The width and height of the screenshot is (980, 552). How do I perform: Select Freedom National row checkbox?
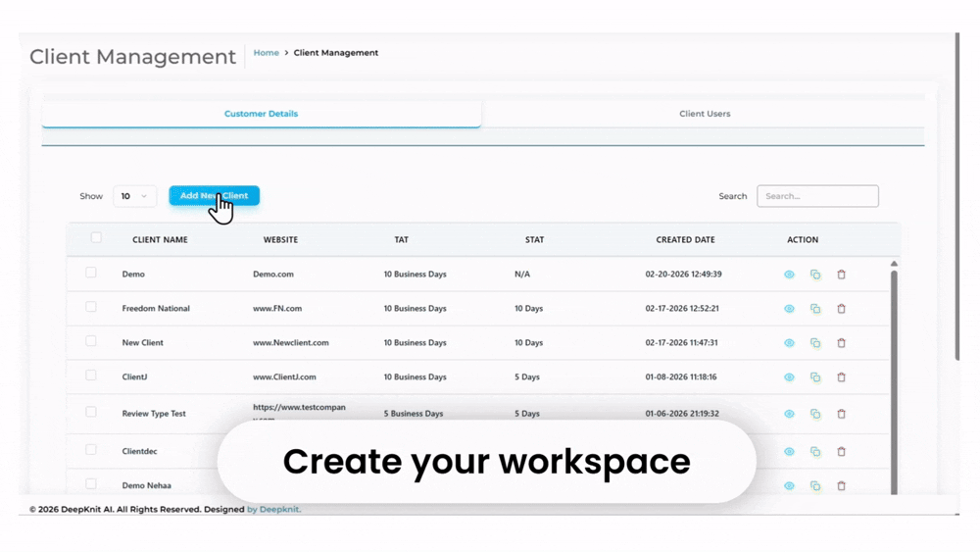pos(90,307)
